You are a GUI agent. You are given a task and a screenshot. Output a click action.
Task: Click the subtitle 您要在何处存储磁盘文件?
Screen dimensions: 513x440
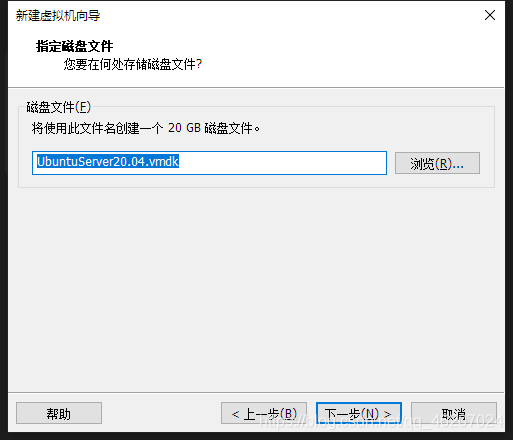pos(133,64)
